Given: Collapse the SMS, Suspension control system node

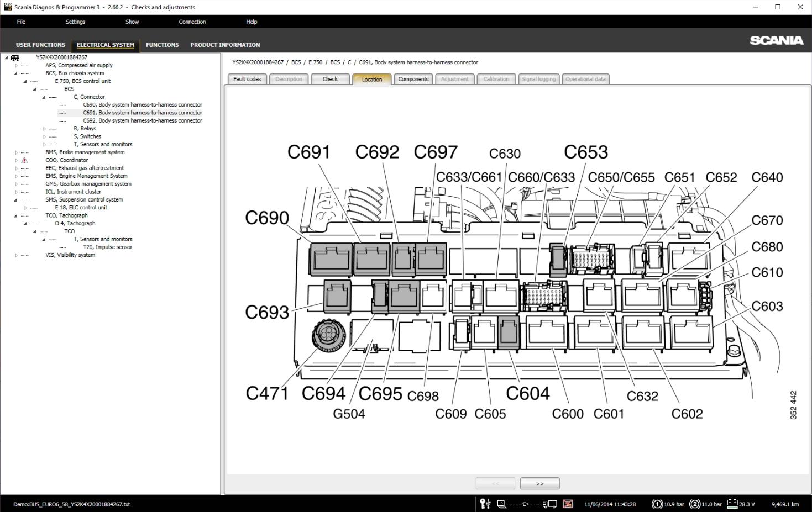Looking at the screenshot, I should coord(16,200).
